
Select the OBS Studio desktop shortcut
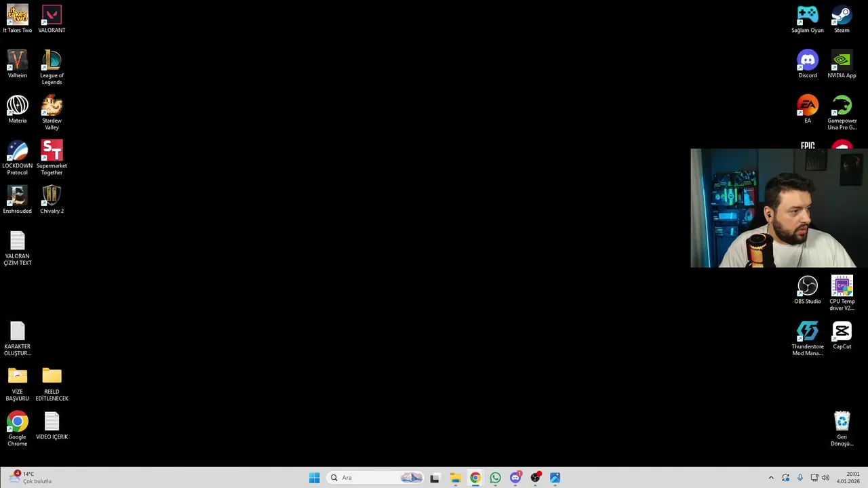tap(808, 290)
